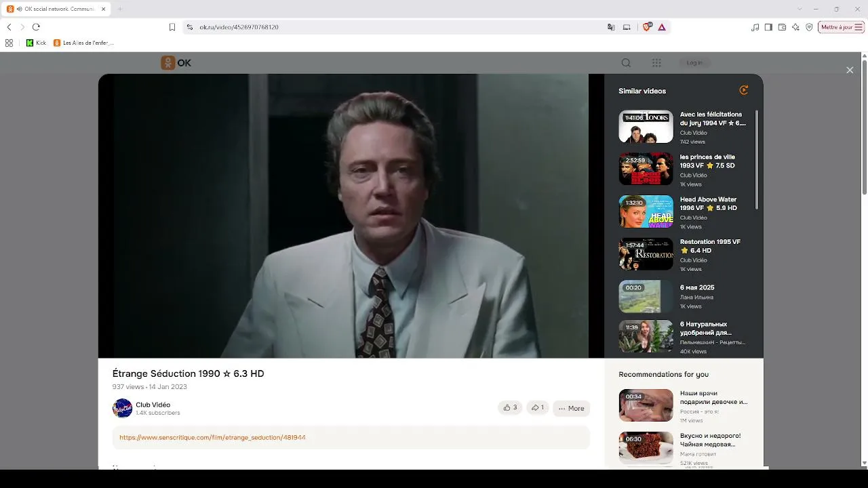This screenshot has width=868, height=488.
Task: Click the address bar URL field
Action: [400, 27]
